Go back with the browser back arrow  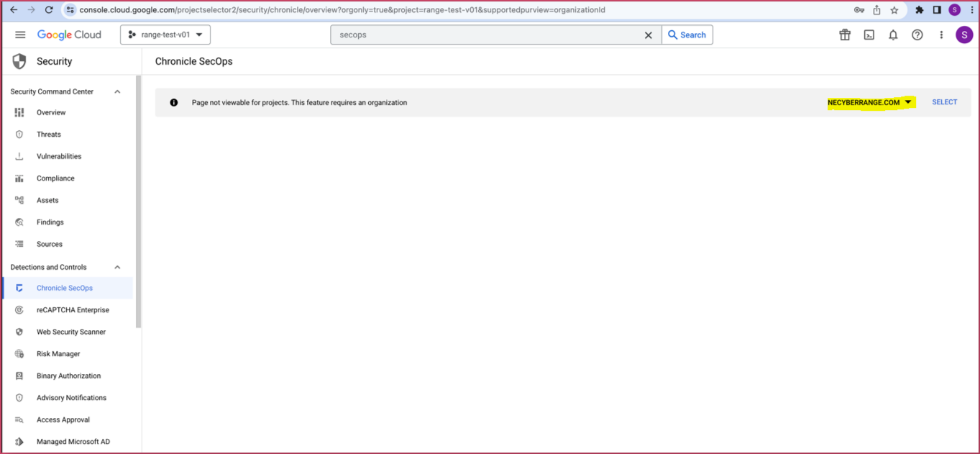click(x=13, y=10)
